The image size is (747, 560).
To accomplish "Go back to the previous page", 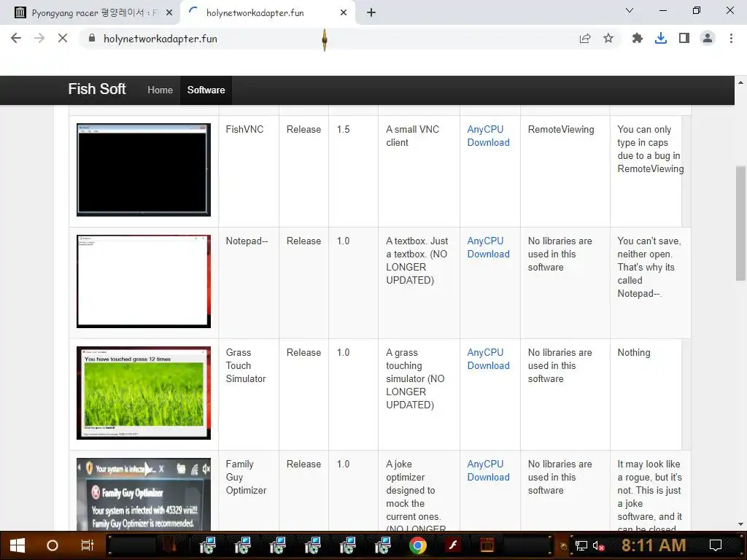I will click(16, 38).
